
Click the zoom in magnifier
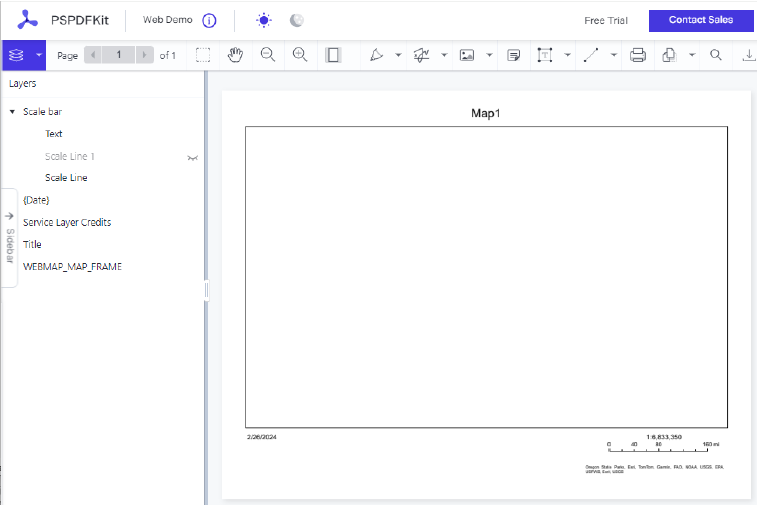(x=300, y=55)
